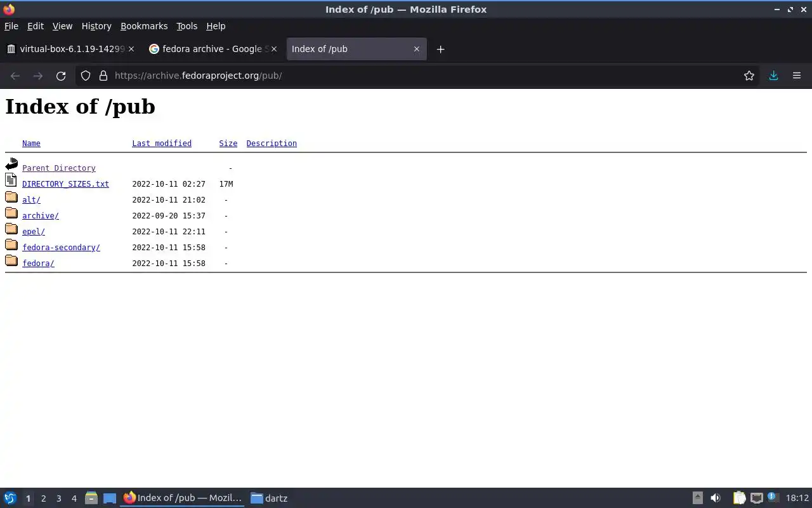This screenshot has width=812, height=508.
Task: Open the Edit menu
Action: point(36,26)
